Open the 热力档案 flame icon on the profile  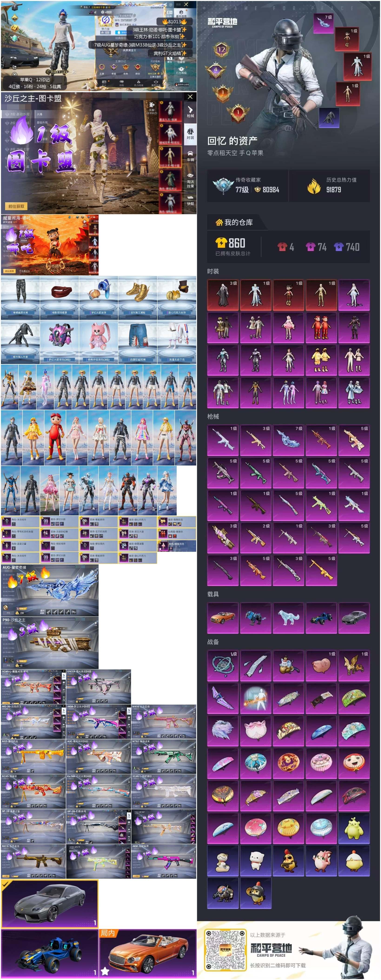tap(139, 83)
